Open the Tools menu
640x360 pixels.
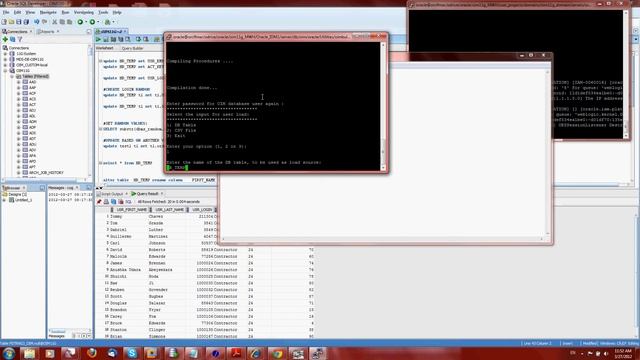pos(103,13)
